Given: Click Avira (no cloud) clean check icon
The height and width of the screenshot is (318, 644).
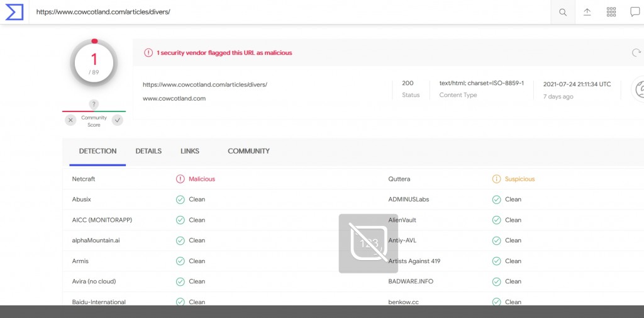Looking at the screenshot, I should (x=180, y=282).
